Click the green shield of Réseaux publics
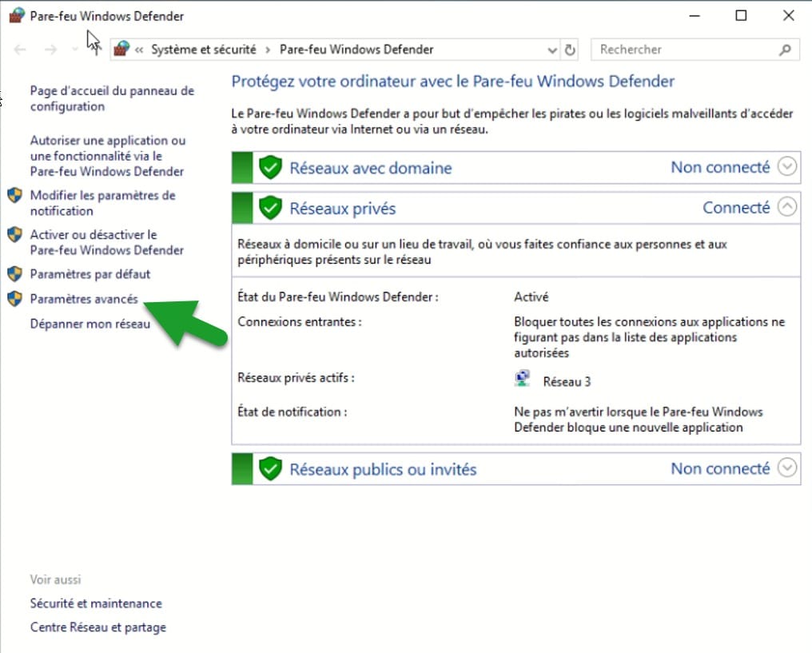Screen dimensions: 812x653 tap(270, 468)
